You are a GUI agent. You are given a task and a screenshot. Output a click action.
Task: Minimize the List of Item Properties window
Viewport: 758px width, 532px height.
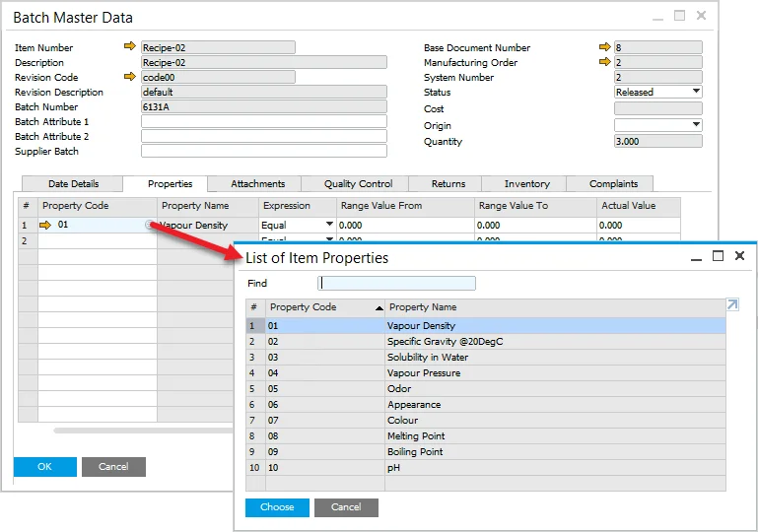tap(697, 256)
